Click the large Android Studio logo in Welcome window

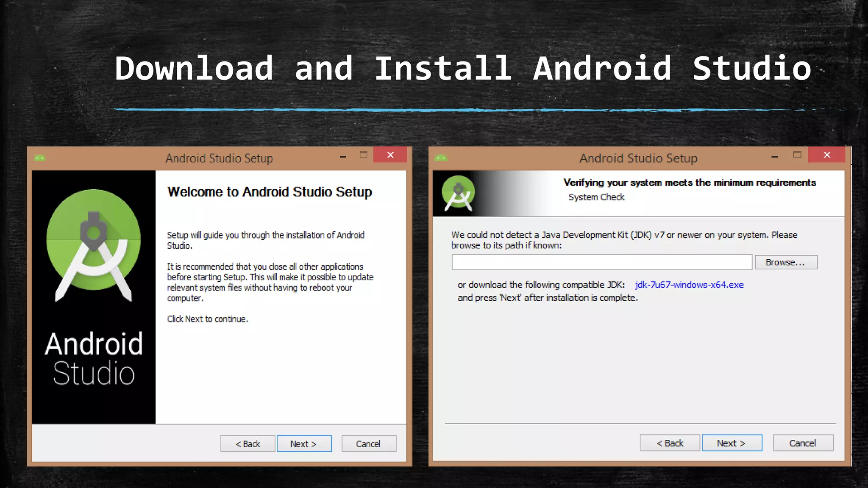coord(94,245)
